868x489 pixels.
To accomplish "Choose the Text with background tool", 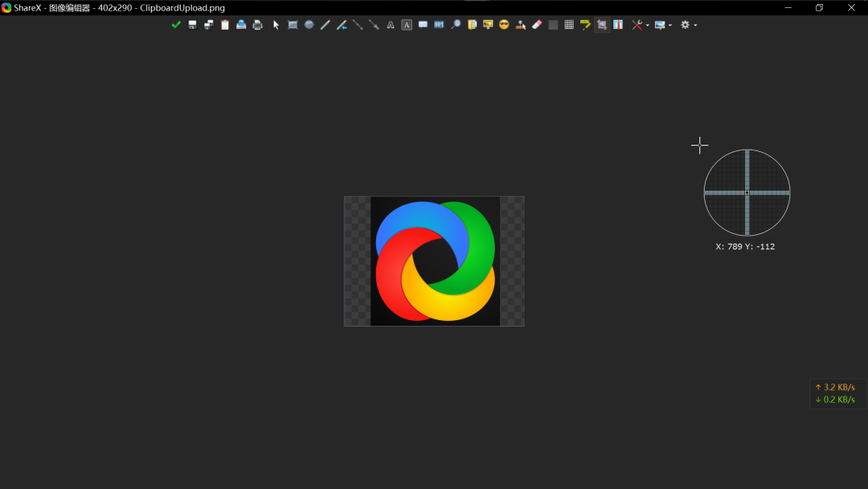I will (x=407, y=25).
